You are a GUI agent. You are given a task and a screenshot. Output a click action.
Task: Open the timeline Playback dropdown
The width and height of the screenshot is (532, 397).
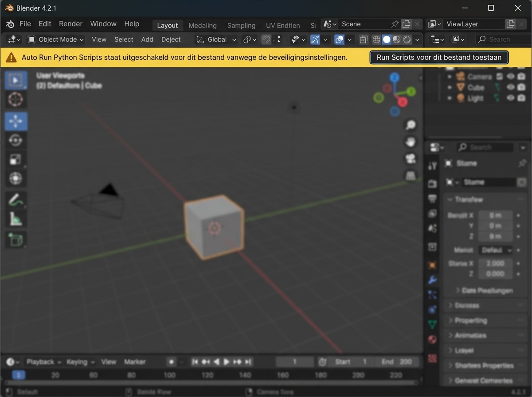point(43,362)
